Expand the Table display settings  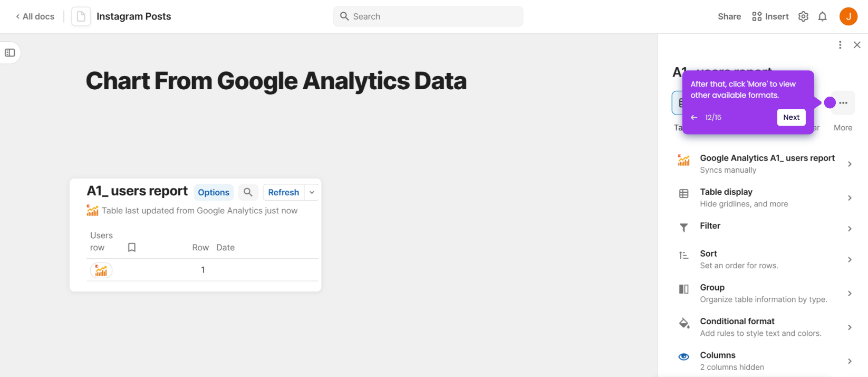pos(764,197)
